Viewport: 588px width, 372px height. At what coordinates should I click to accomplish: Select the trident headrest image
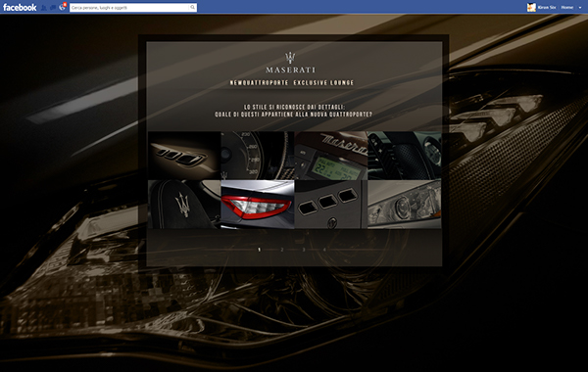pyautogui.click(x=184, y=205)
